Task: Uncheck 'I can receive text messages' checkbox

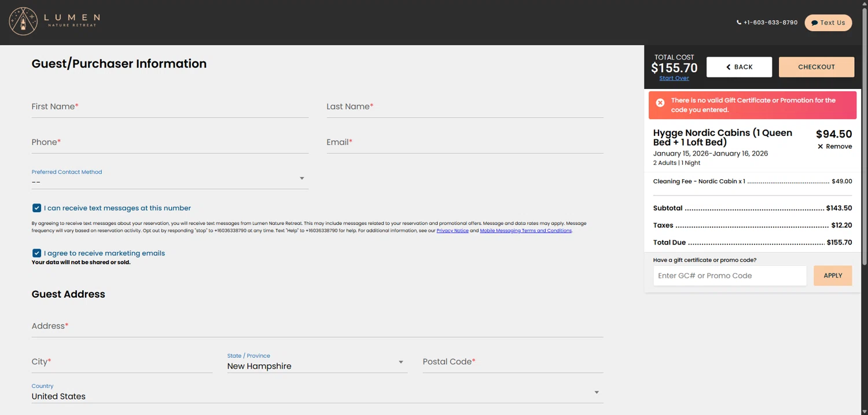Action: (x=36, y=208)
